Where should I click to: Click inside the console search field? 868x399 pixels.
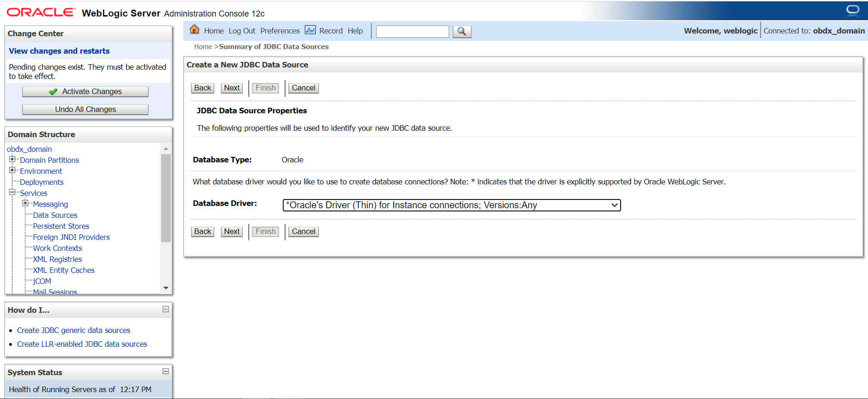click(x=412, y=31)
